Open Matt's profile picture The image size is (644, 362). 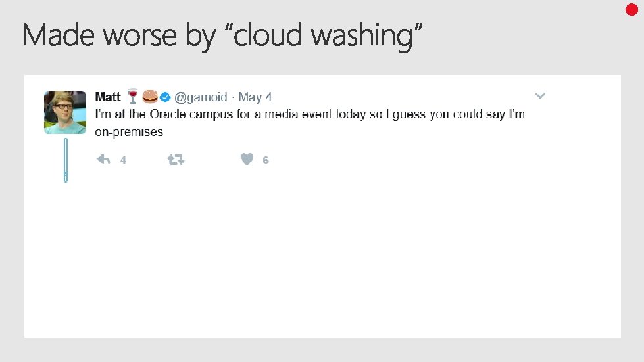tap(65, 112)
